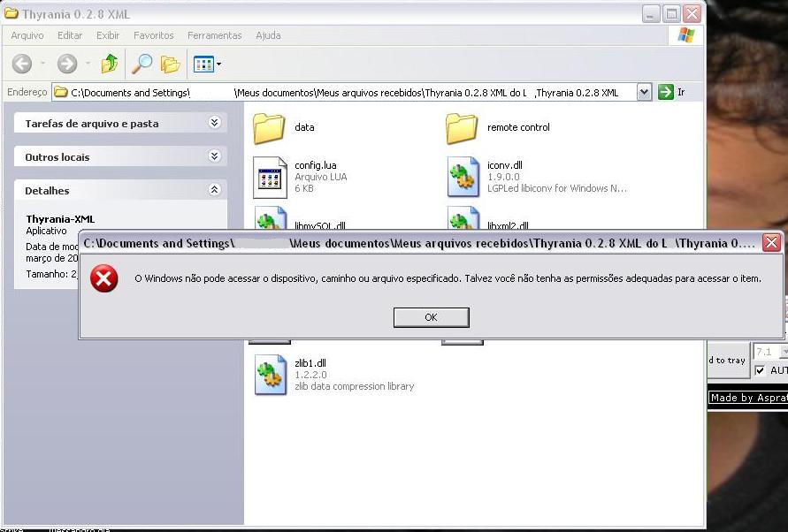Close the error dialog with X

tap(771, 243)
